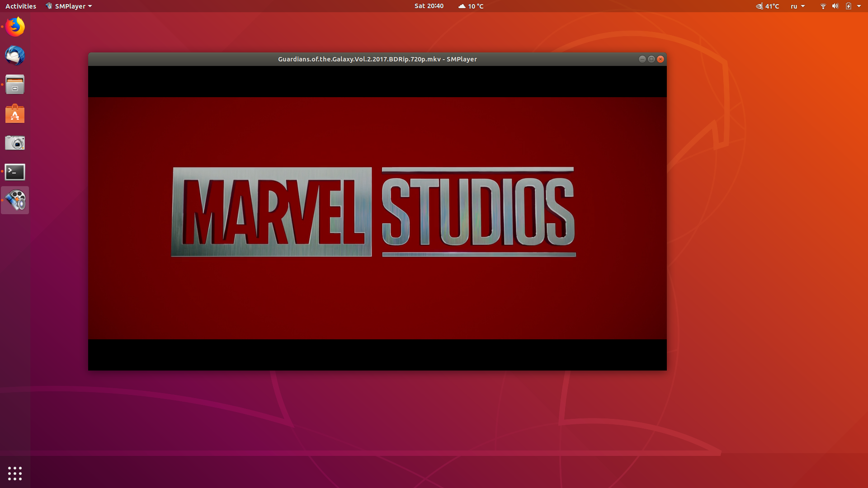868x488 pixels.
Task: Open the clock calendar showing Sat 20:40
Action: 429,6
